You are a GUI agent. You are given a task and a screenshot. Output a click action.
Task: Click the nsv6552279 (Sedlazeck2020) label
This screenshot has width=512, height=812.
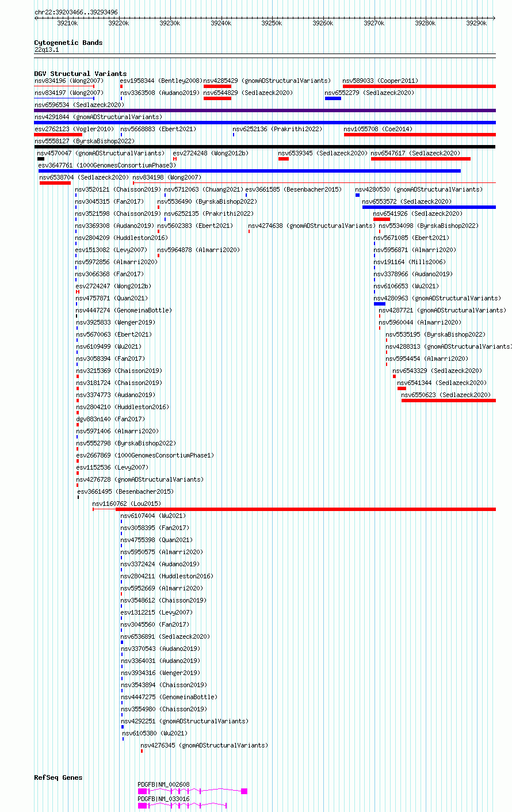coord(369,93)
